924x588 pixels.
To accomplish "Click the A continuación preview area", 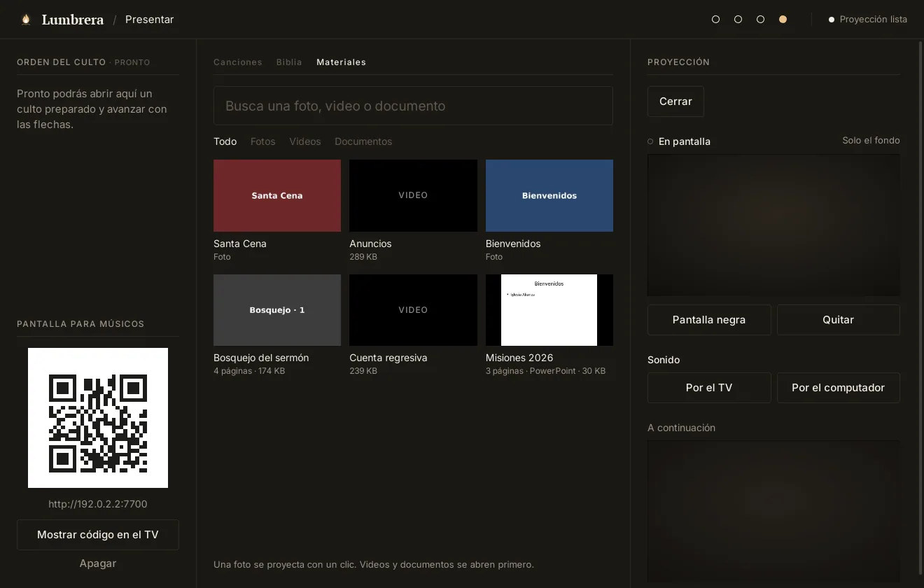I will (773, 511).
